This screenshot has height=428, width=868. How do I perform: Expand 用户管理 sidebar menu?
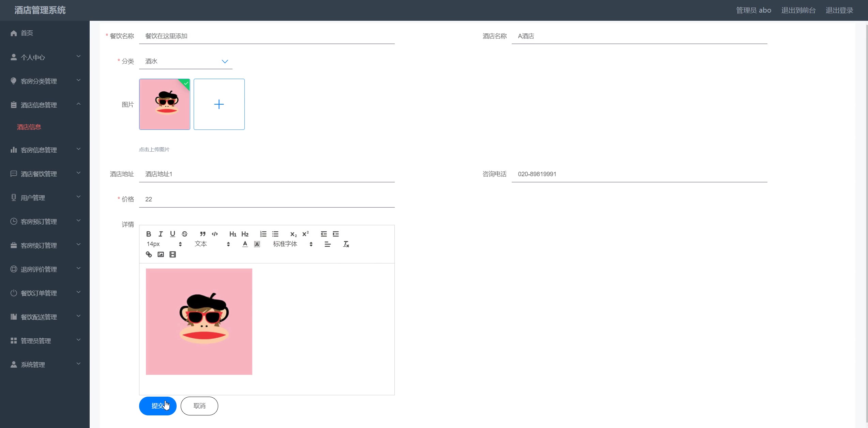(45, 198)
